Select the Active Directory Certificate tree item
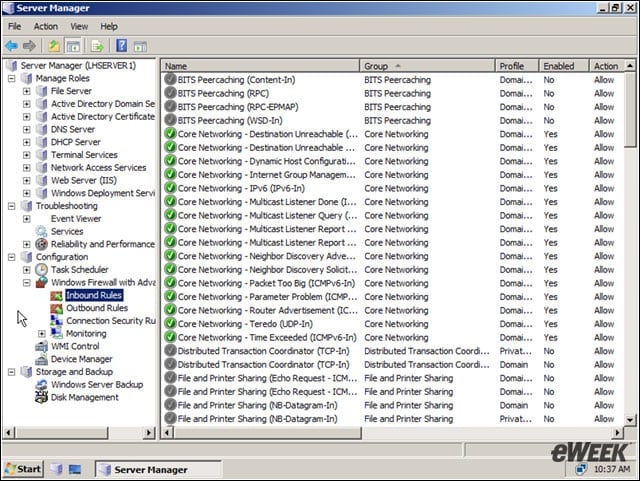 click(103, 116)
